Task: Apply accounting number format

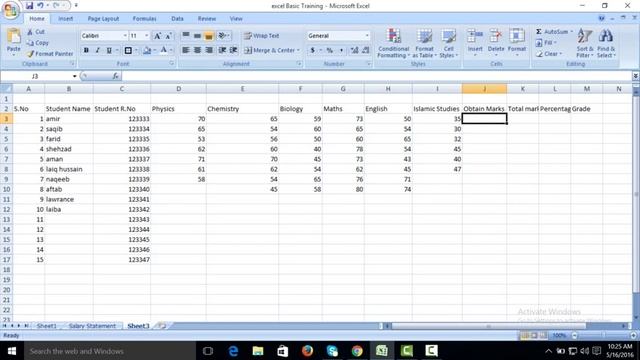Action: coord(313,50)
